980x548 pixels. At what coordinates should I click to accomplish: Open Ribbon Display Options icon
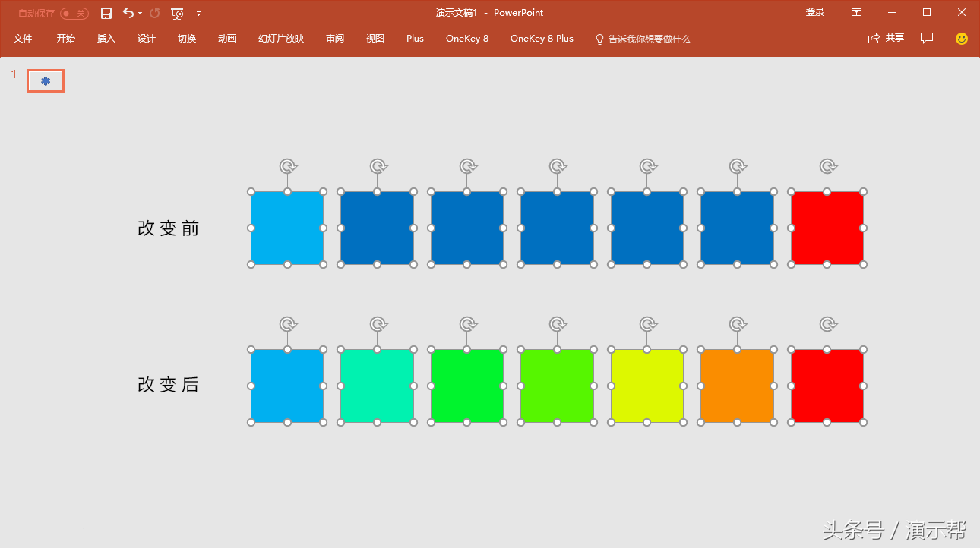pos(856,12)
